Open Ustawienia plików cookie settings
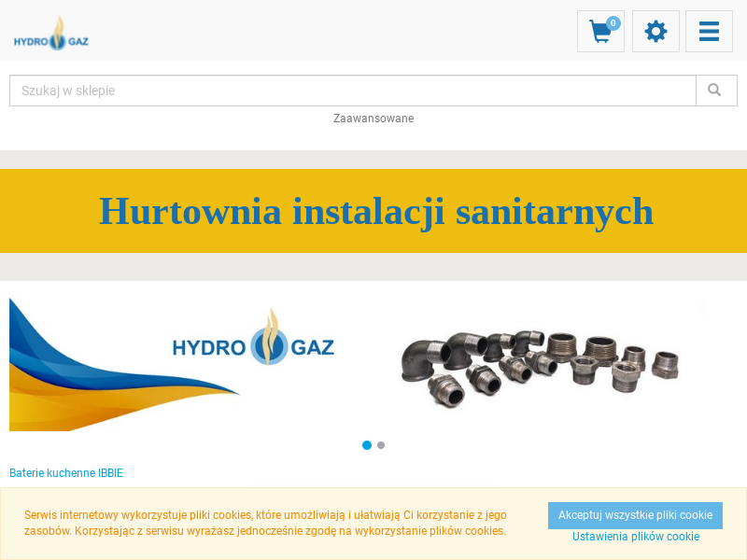The height and width of the screenshot is (560, 747). [x=635, y=537]
